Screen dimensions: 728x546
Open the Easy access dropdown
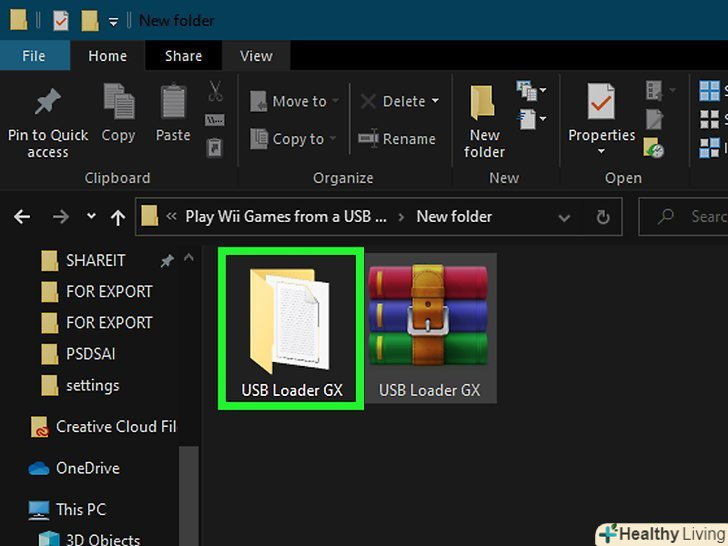[531, 120]
